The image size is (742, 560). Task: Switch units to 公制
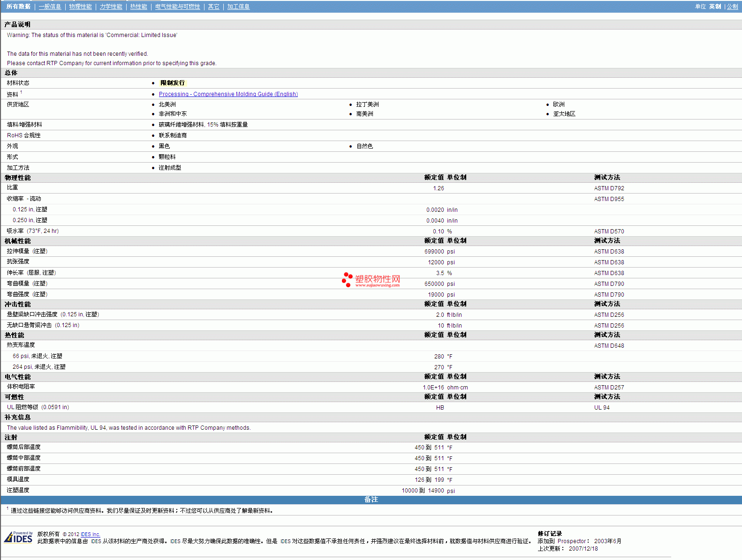coord(732,7)
